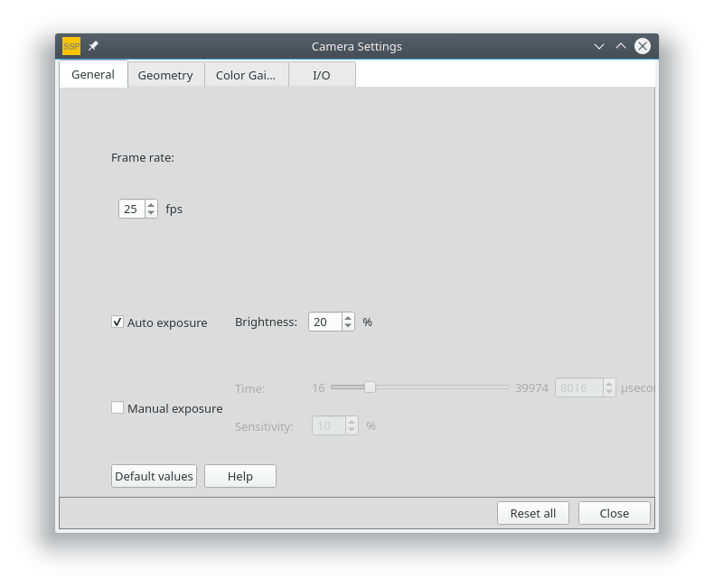Minimize window using the down chevron icon
Viewport: 714px width, 588px height.
598,46
